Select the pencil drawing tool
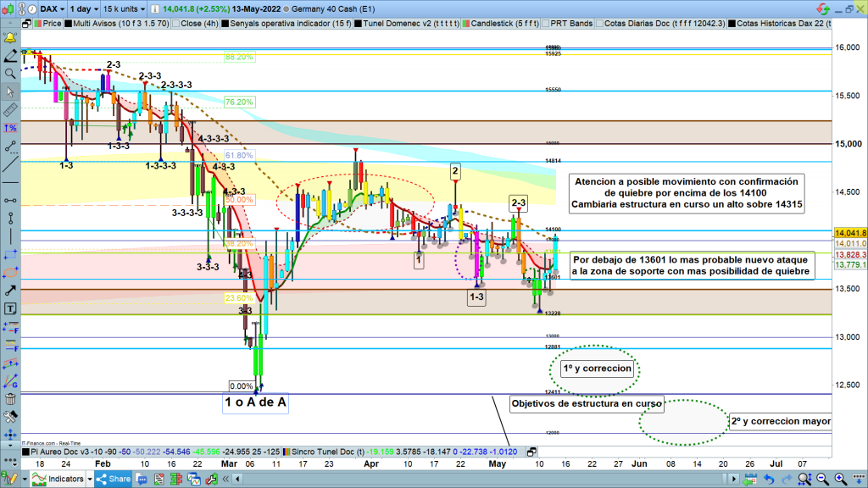Viewport: 868px width, 488px height. (x=10, y=56)
